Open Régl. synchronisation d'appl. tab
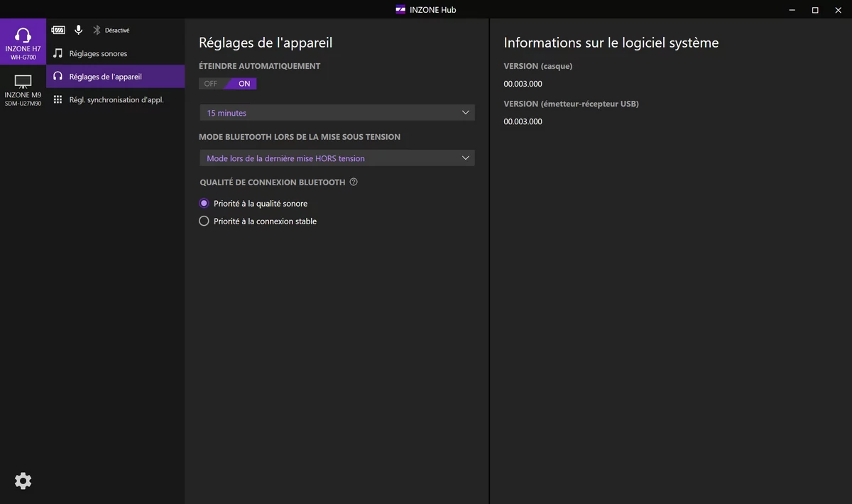 pos(116,99)
